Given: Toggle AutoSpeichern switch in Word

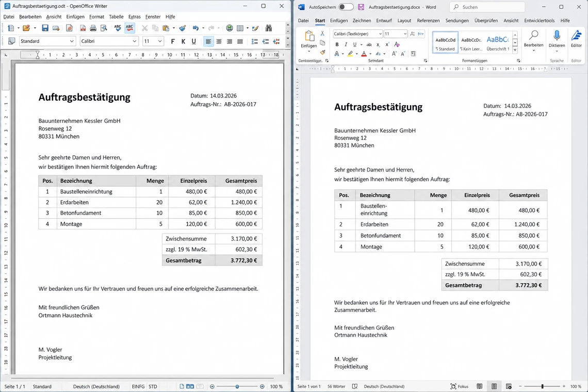Looking at the screenshot, I should [x=346, y=7].
